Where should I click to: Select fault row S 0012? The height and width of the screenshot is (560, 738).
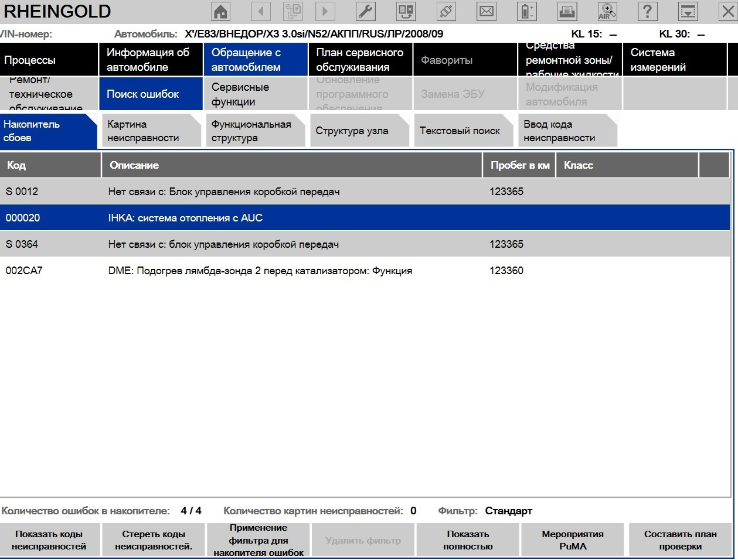[x=365, y=192]
